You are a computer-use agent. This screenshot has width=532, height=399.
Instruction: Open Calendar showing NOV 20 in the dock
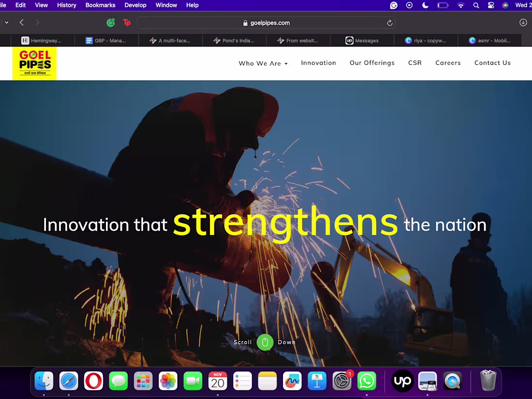[x=217, y=381]
